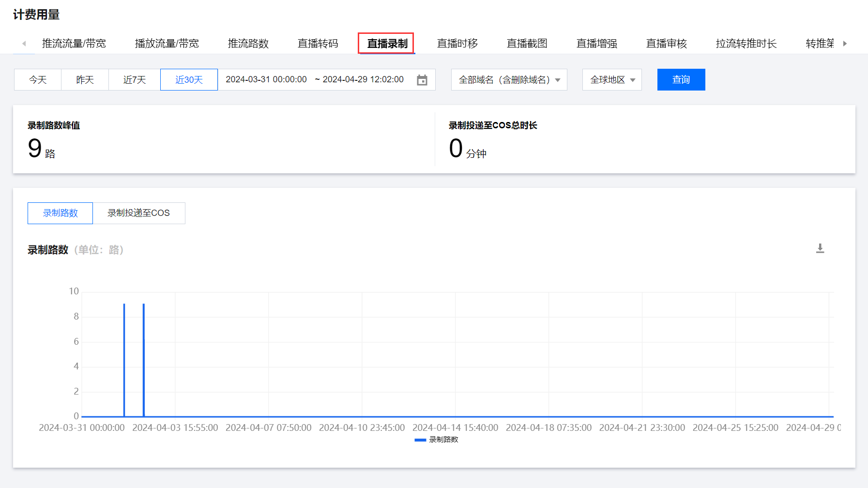Select the 直播截图 tab
868x488 pixels.
(527, 44)
